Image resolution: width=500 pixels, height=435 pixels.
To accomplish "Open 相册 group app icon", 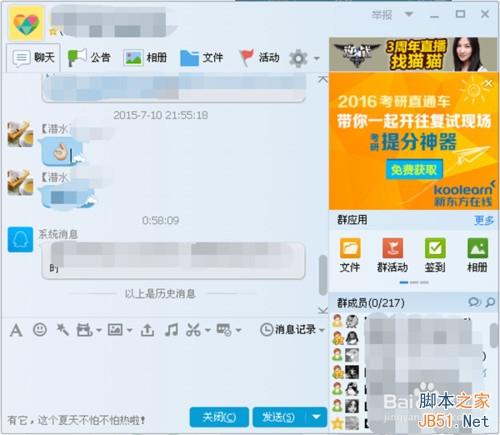I will [x=477, y=255].
